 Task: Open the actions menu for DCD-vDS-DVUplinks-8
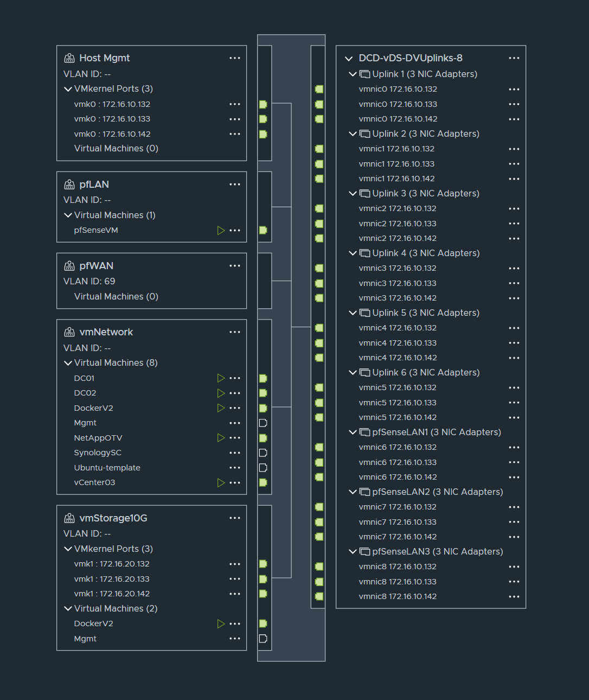(514, 58)
